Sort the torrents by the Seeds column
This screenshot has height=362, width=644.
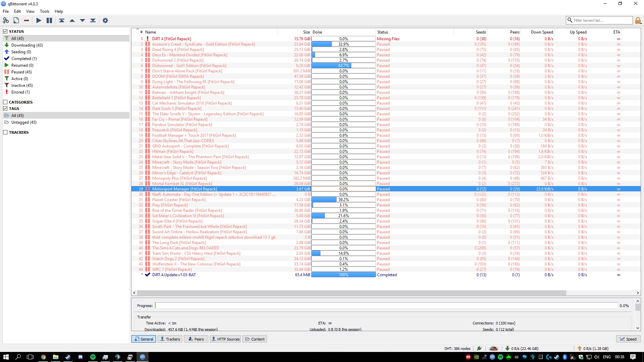(x=470, y=32)
